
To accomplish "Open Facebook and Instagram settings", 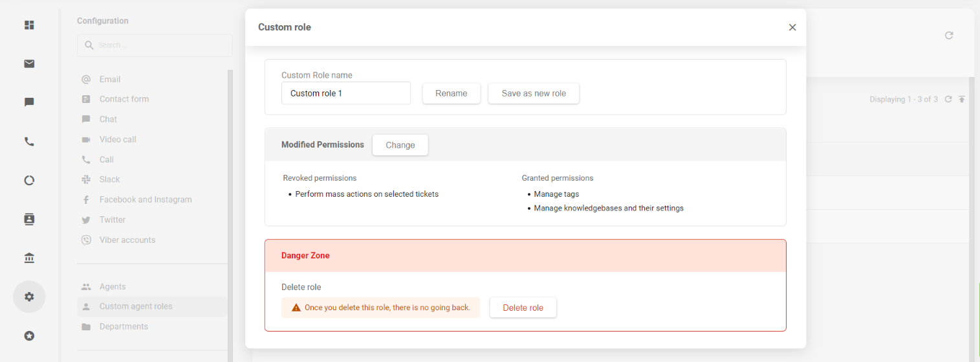I will pyautogui.click(x=146, y=199).
